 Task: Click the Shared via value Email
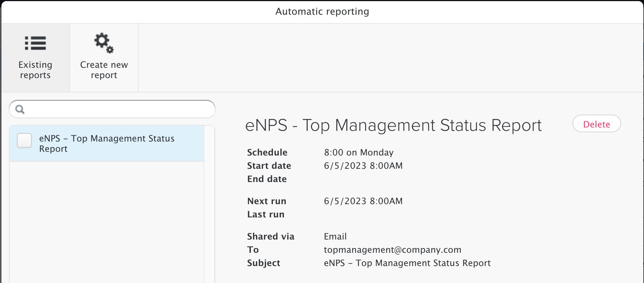[x=335, y=237]
